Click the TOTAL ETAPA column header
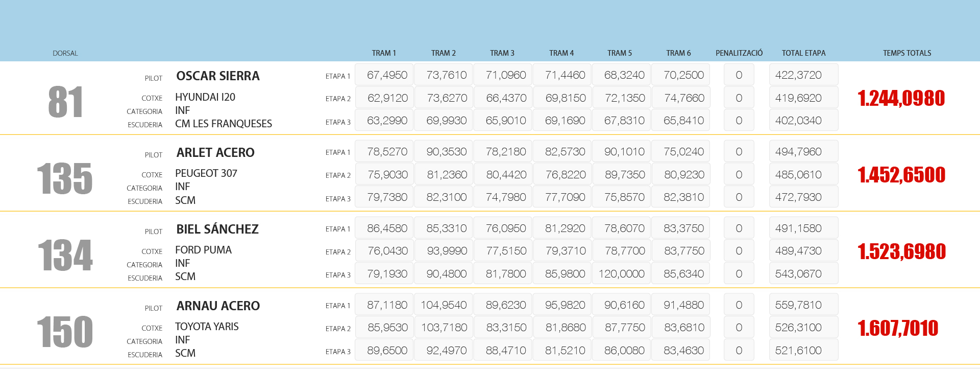Viewport: 980px width, 369px height. coord(803,53)
